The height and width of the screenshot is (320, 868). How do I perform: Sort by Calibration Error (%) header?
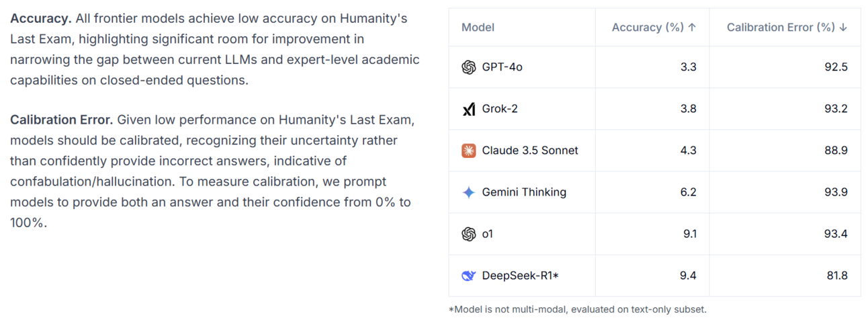tap(781, 28)
